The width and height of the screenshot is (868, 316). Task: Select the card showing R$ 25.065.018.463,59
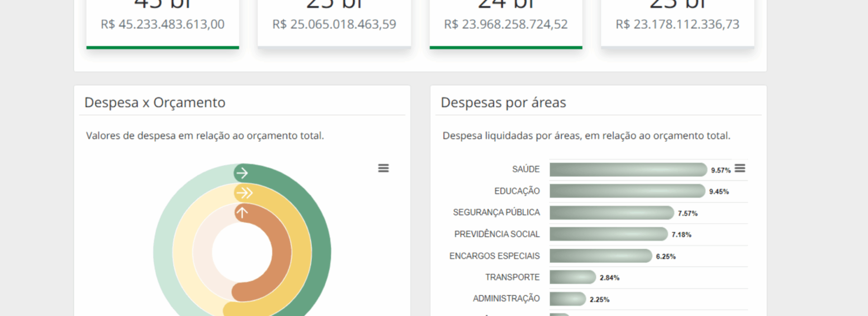coord(334,23)
